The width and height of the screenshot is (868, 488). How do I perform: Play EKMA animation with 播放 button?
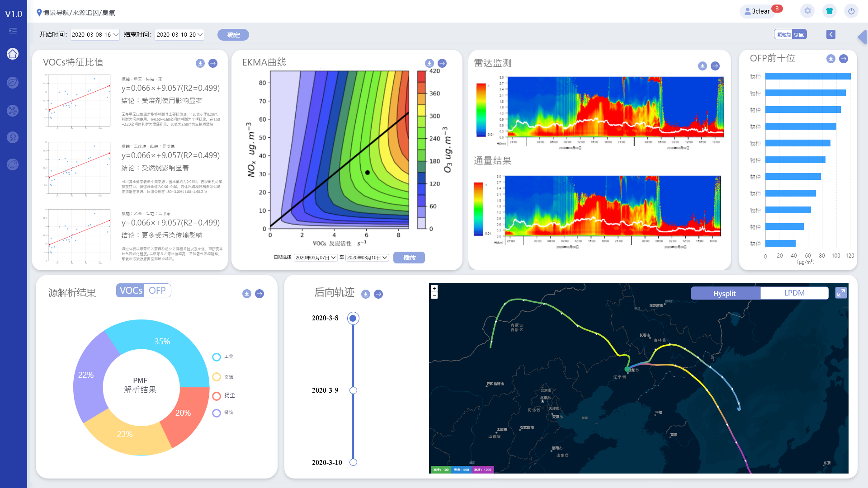coord(409,258)
